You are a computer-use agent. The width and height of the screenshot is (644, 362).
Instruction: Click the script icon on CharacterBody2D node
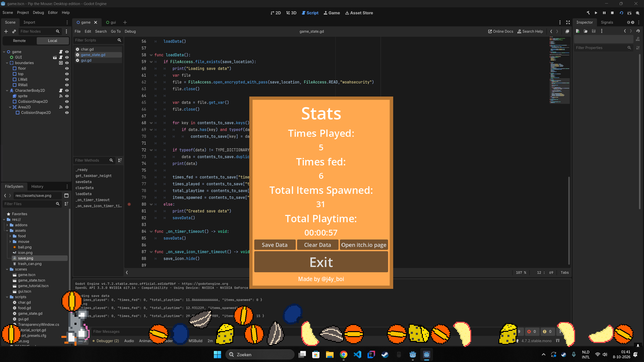tap(61, 90)
